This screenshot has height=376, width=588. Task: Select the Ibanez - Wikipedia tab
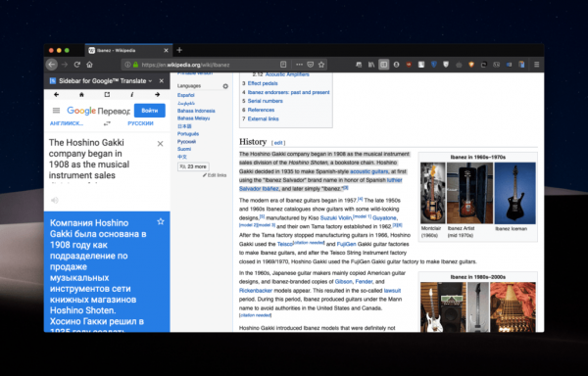pos(128,51)
